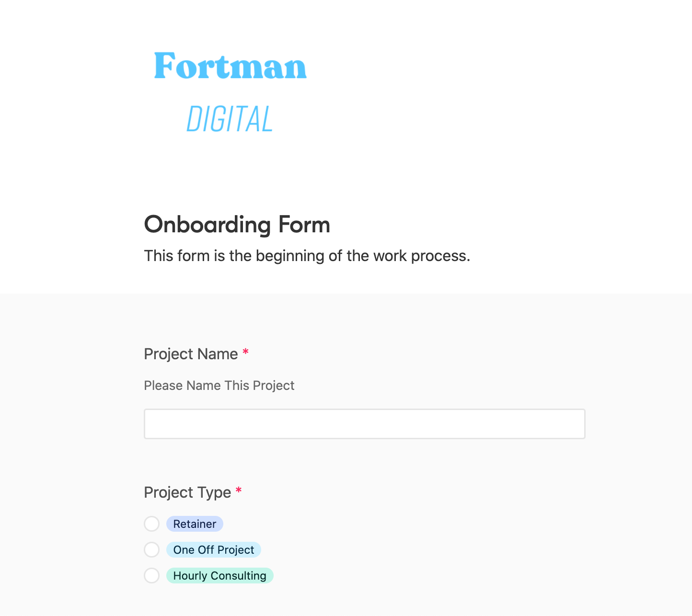692x616 pixels.
Task: Click the 'Please Name This Project' helper text
Action: point(219,386)
